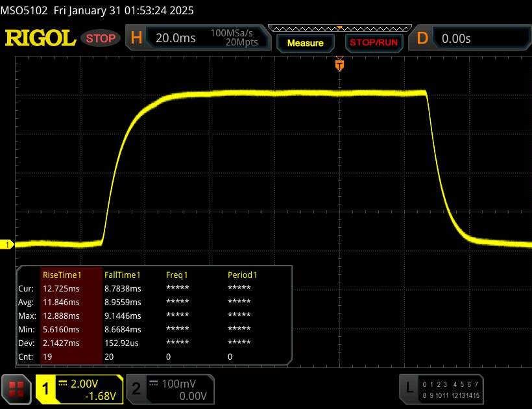
Task: Open the red grid function navigation icon
Action: pos(16,390)
